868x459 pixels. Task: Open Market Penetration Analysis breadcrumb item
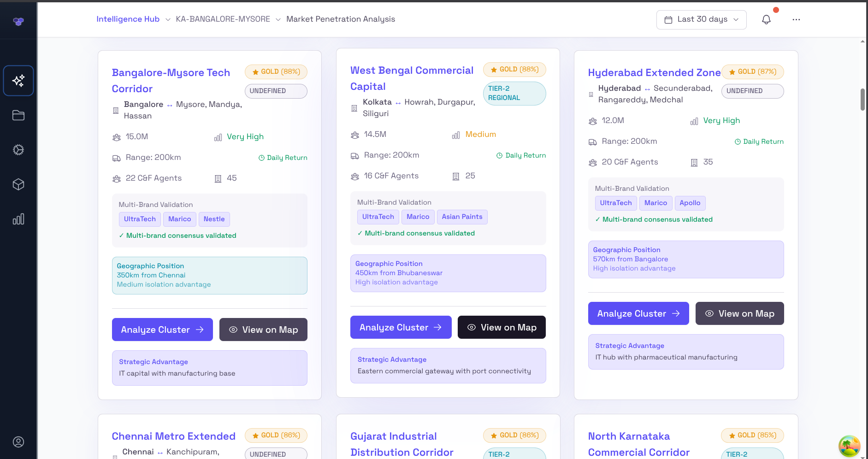click(341, 19)
